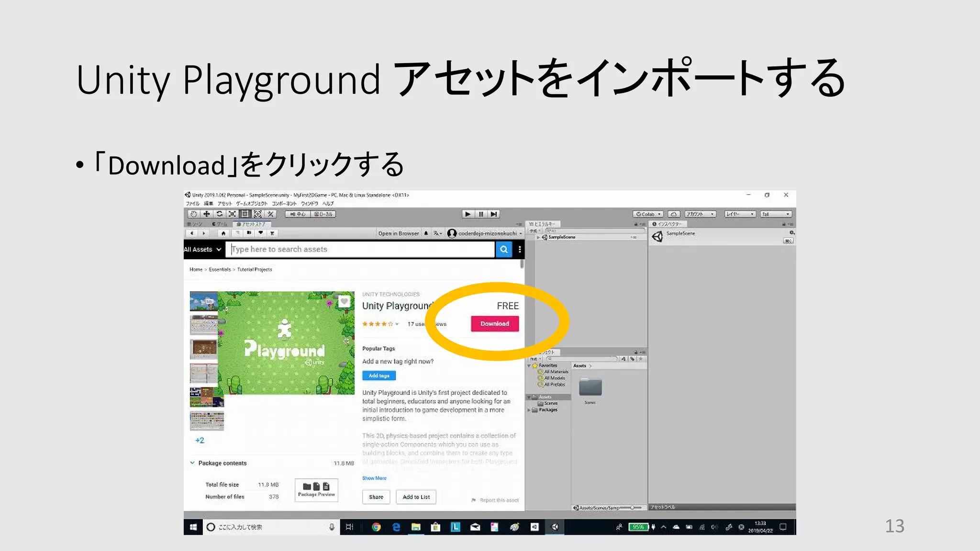Select the first screenshot thumbnail
The width and height of the screenshot is (980, 551).
(x=204, y=301)
